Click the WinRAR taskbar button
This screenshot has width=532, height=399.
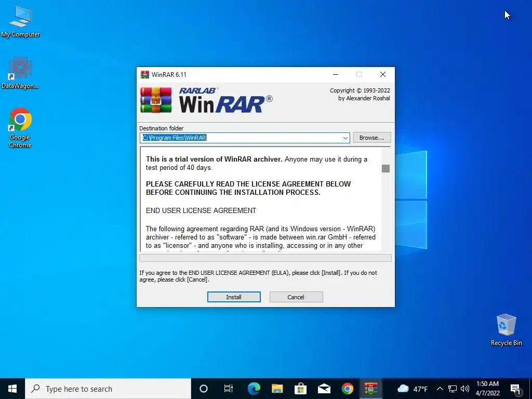coord(371,389)
